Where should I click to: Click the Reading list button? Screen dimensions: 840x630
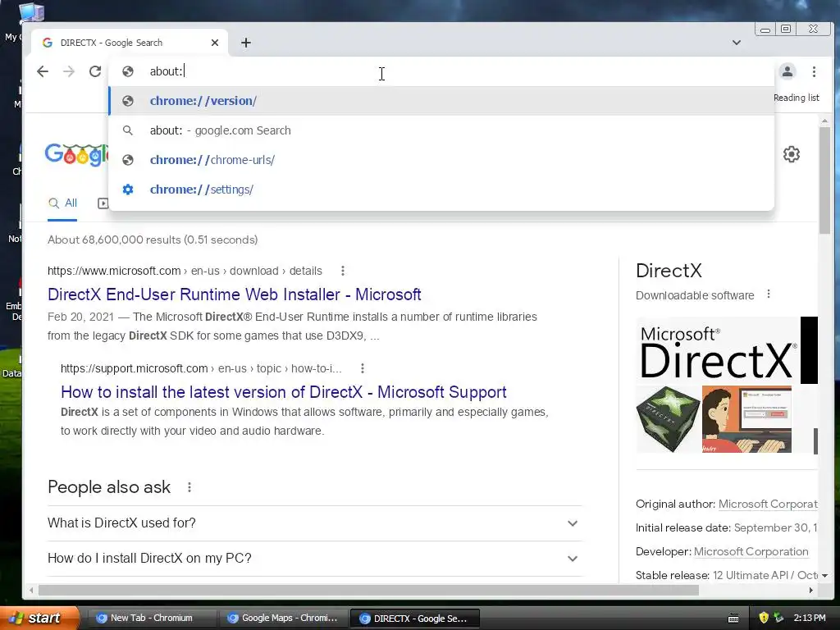(x=796, y=98)
